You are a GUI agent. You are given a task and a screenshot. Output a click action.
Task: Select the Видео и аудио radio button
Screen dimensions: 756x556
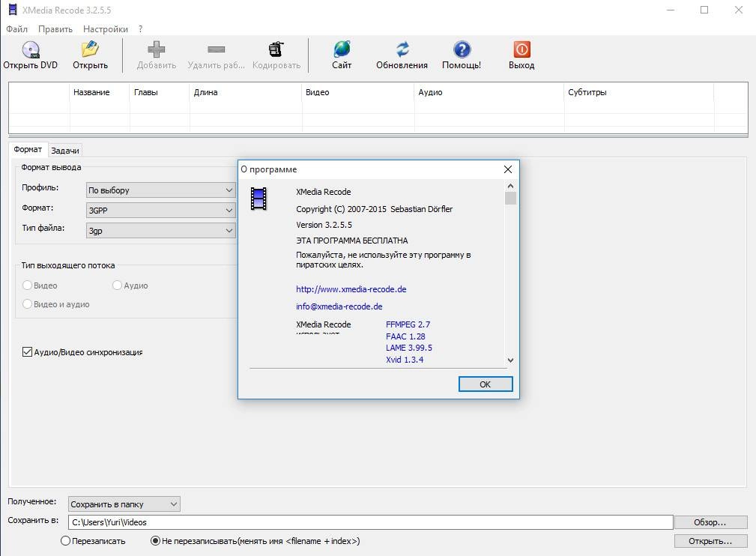pyautogui.click(x=28, y=303)
